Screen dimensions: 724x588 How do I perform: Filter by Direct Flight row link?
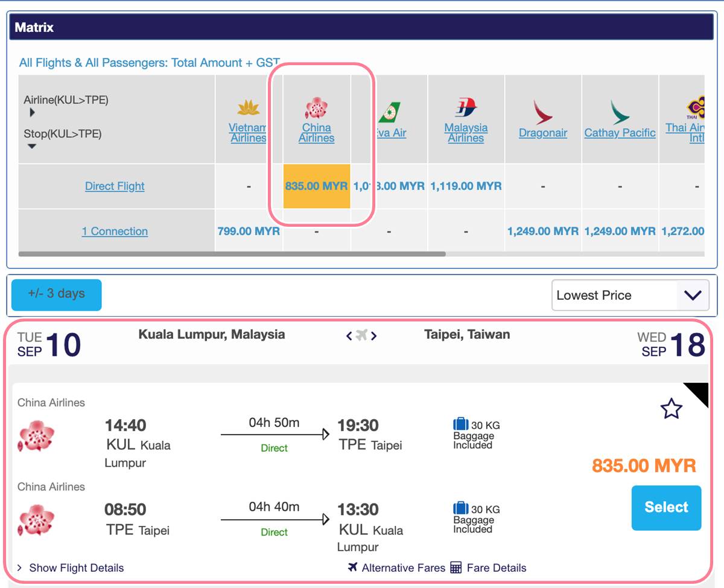click(x=115, y=186)
